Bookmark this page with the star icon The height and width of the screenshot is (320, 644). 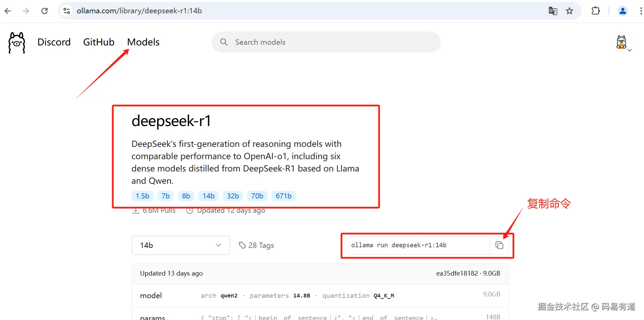click(569, 11)
